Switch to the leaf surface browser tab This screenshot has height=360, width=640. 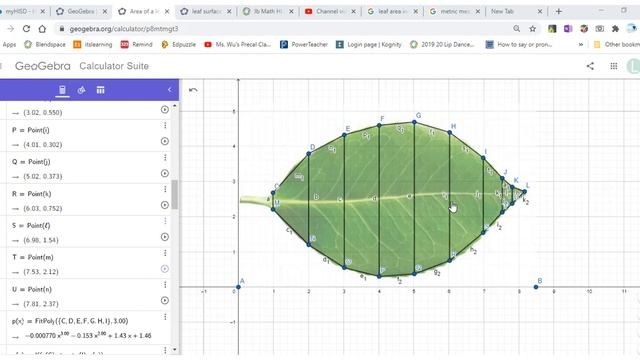click(x=206, y=11)
